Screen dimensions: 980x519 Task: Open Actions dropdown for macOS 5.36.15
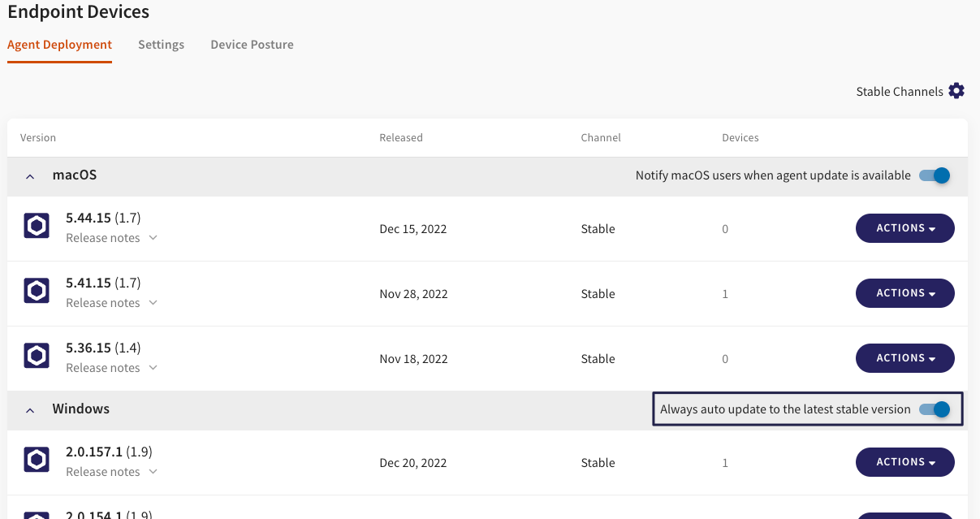click(x=904, y=358)
